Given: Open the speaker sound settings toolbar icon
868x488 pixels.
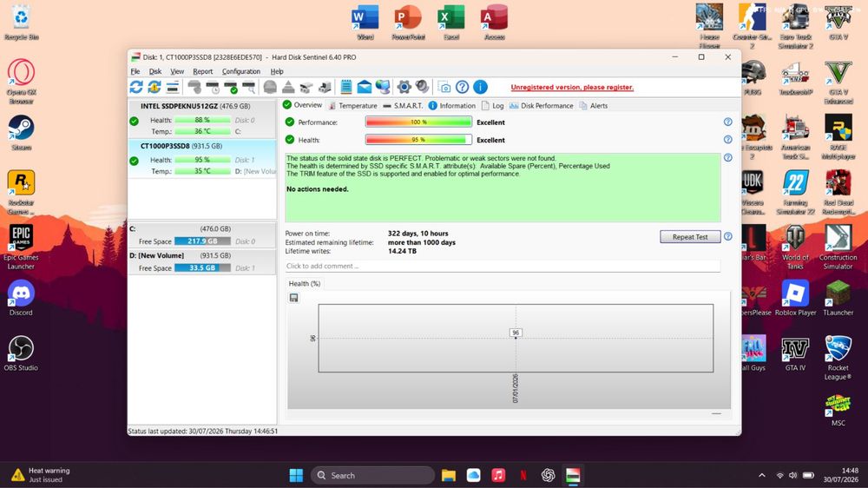Looking at the screenshot, I should point(423,87).
